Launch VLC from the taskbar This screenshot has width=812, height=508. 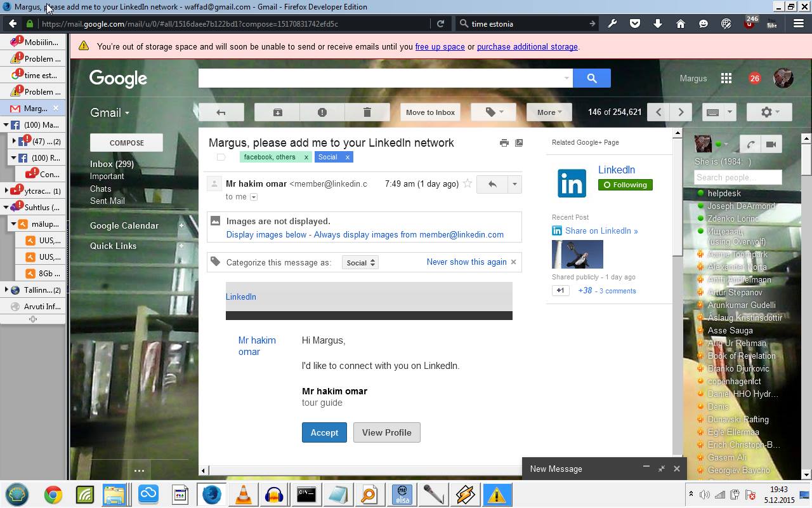point(243,495)
